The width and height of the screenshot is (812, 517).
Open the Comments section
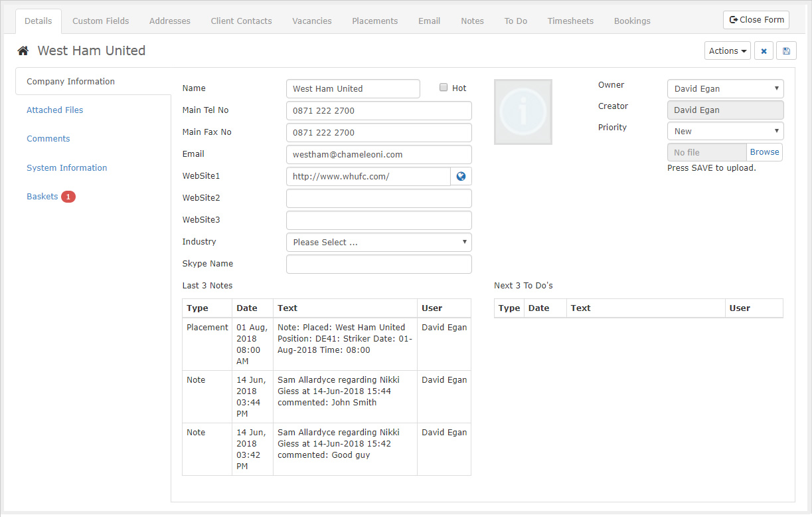coord(48,139)
